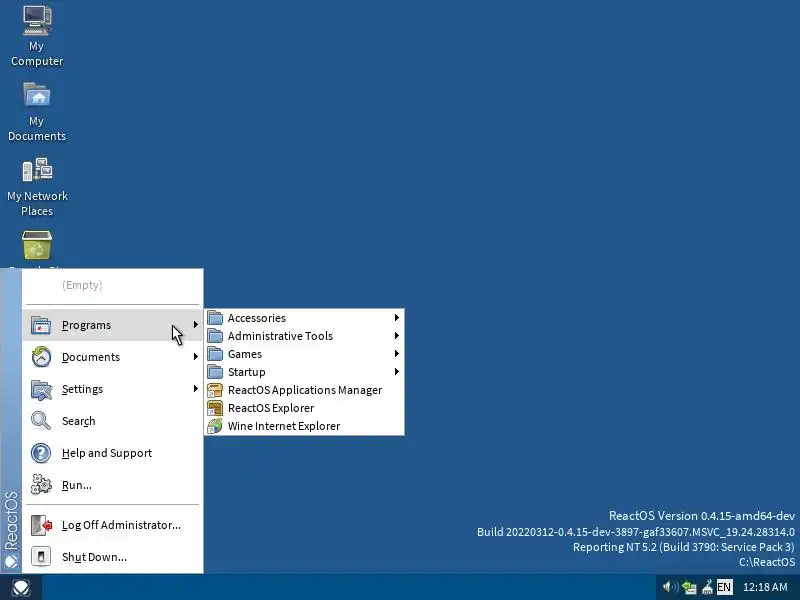800x600 pixels.
Task: Click the Search magnifier icon
Action: pyautogui.click(x=41, y=421)
